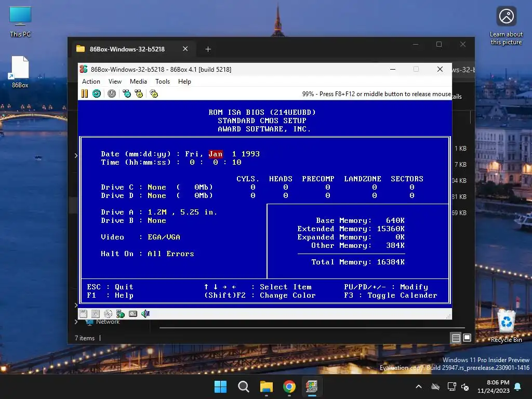Show hidden system tray icons
Image resolution: width=532 pixels, height=399 pixels.
pos(419,387)
